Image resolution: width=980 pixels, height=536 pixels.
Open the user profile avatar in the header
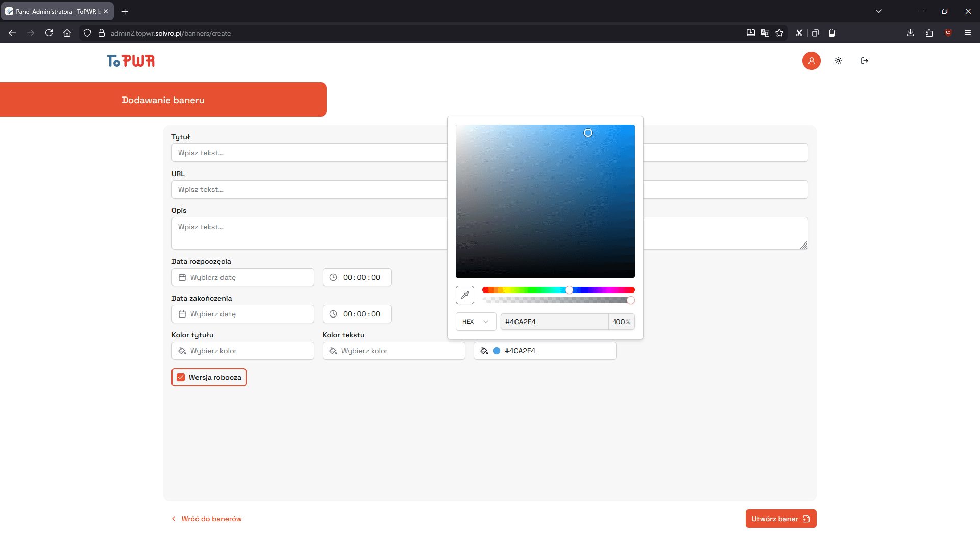coord(812,61)
